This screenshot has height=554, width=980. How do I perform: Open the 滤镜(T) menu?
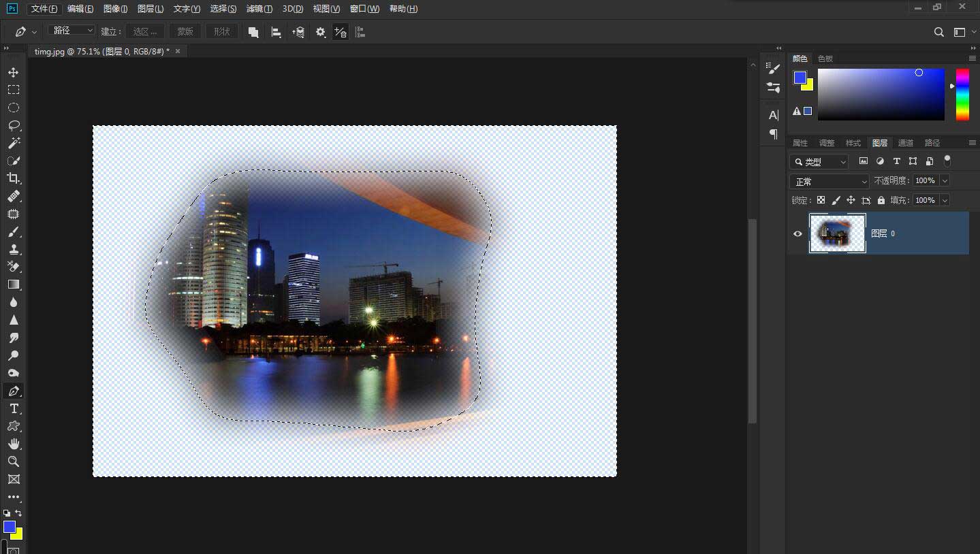[x=259, y=9]
